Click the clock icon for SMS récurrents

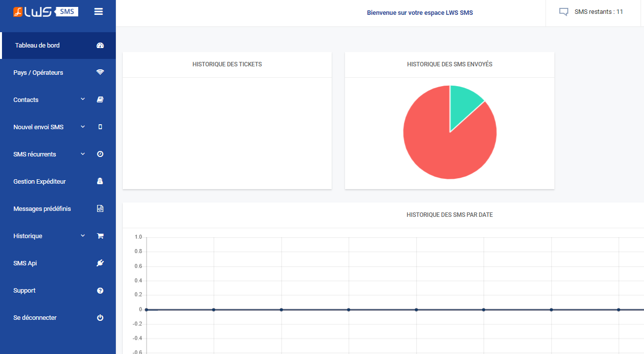[100, 154]
